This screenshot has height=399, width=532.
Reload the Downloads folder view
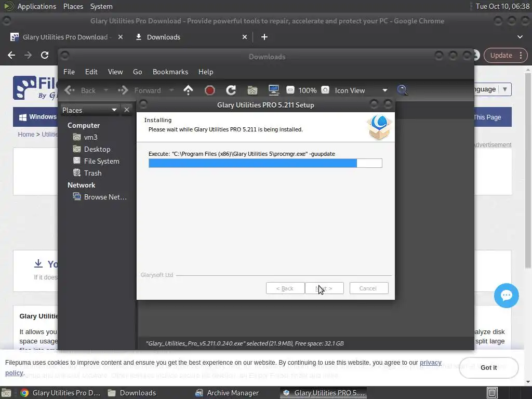(231, 90)
